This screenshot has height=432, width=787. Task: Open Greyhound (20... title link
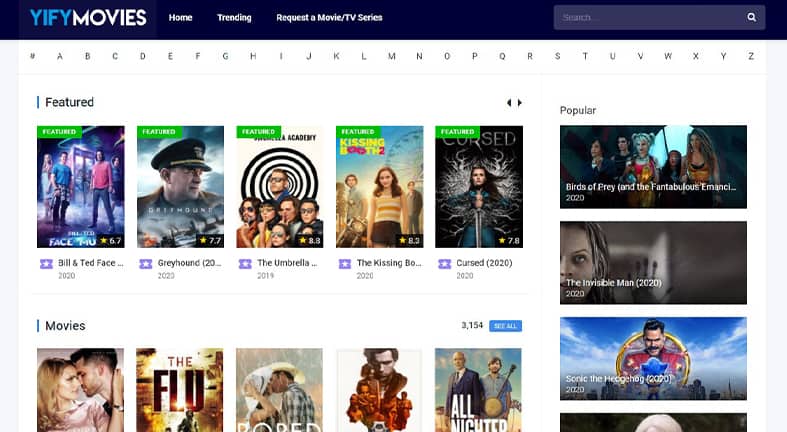pos(189,263)
